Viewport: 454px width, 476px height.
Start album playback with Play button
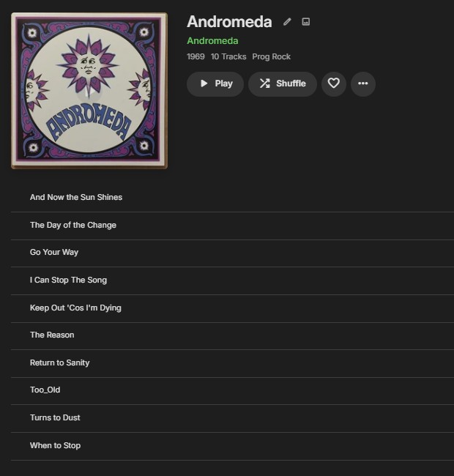pos(215,83)
